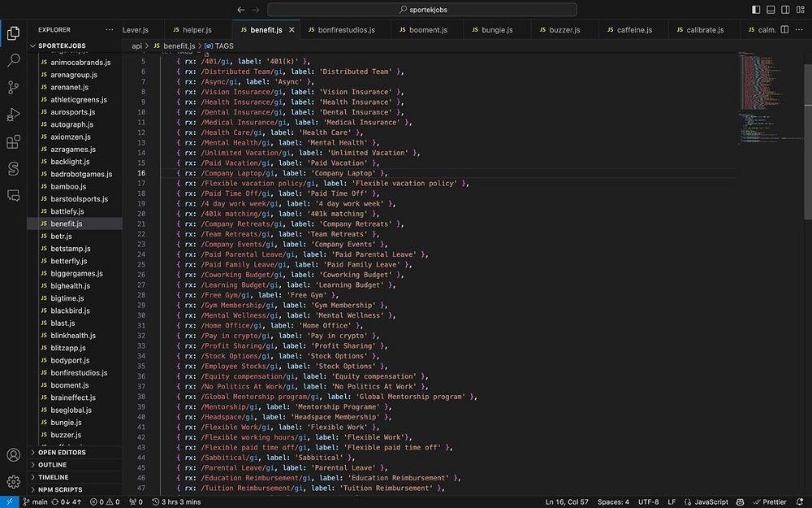Change file encoding UTF-8

(648, 501)
